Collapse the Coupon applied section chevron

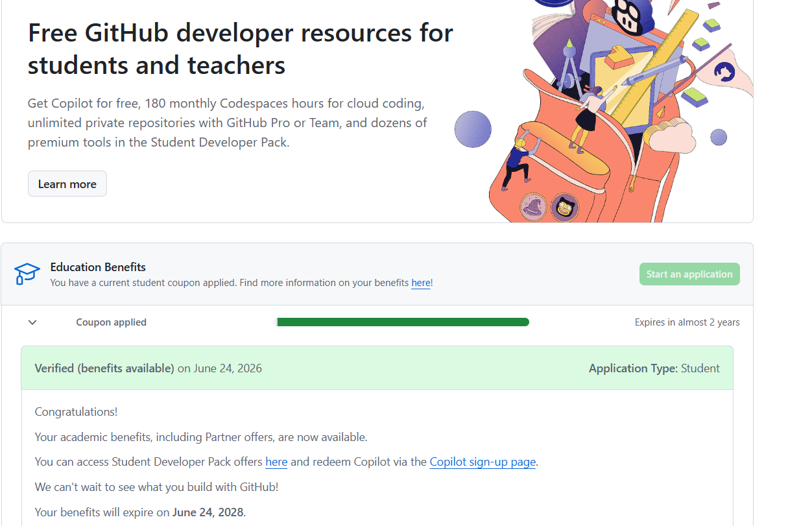click(x=32, y=322)
